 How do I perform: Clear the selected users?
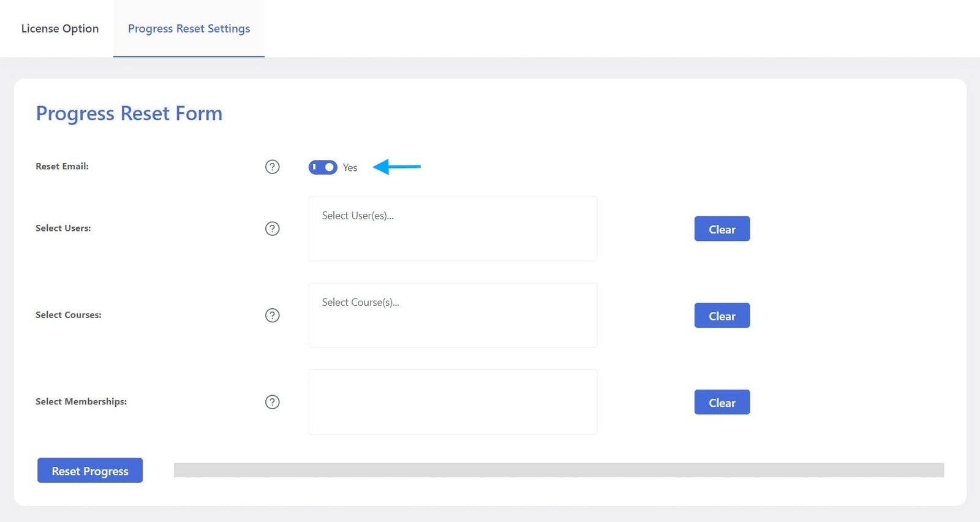[x=722, y=229]
